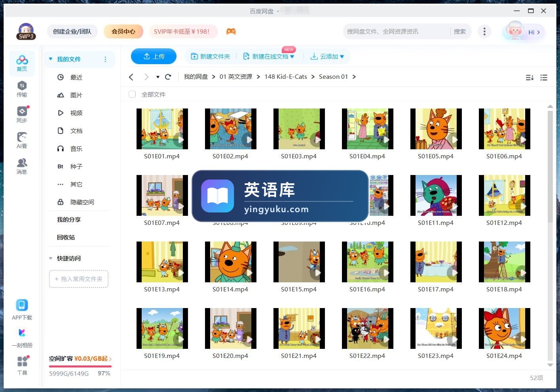
Task: Open 我的分享 my shares
Action: 69,219
